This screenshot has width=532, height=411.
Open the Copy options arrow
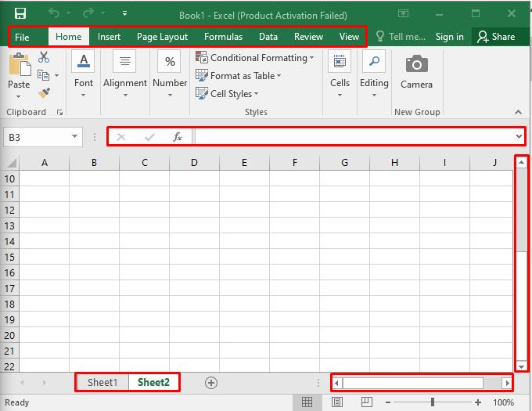coord(56,75)
